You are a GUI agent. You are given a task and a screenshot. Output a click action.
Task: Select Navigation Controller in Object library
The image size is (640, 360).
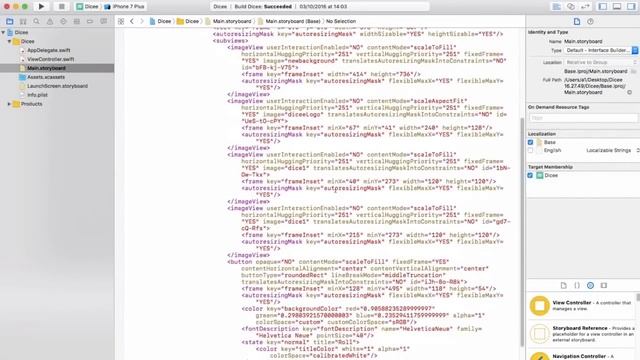click(582, 355)
